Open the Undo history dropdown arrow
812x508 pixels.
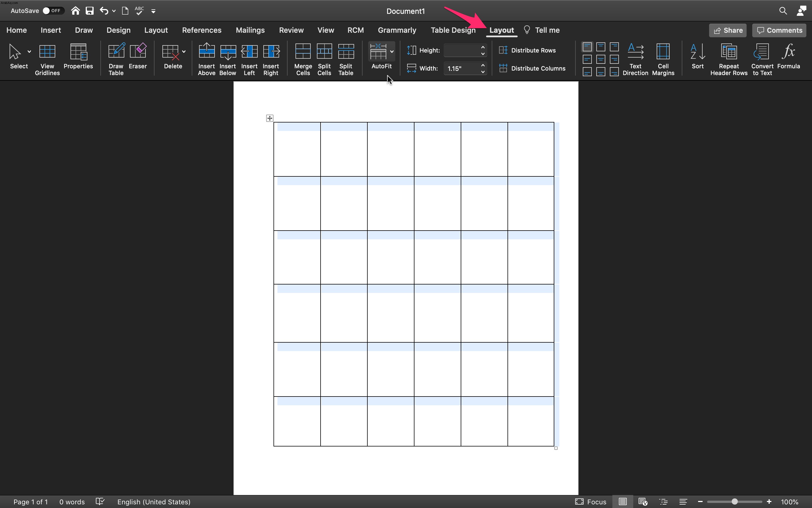tap(114, 11)
